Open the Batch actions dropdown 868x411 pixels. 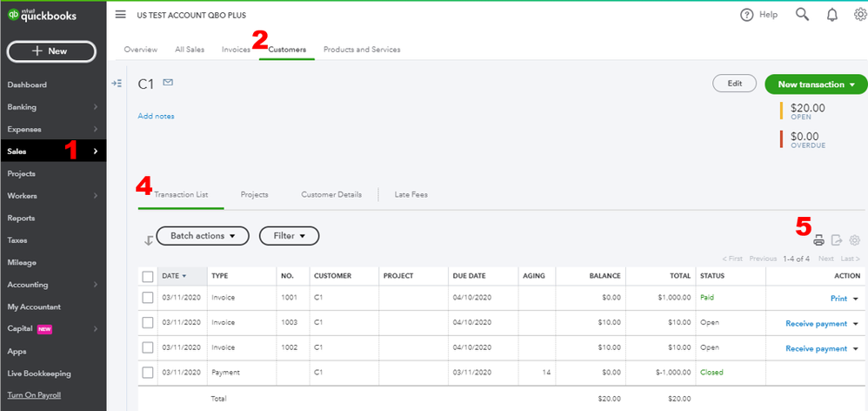click(x=203, y=236)
